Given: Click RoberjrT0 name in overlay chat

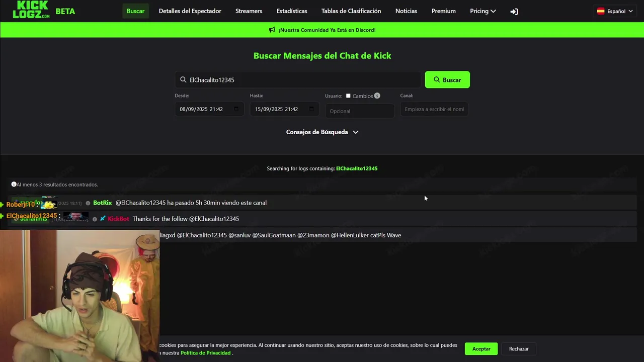Looking at the screenshot, I should pyautogui.click(x=21, y=205).
